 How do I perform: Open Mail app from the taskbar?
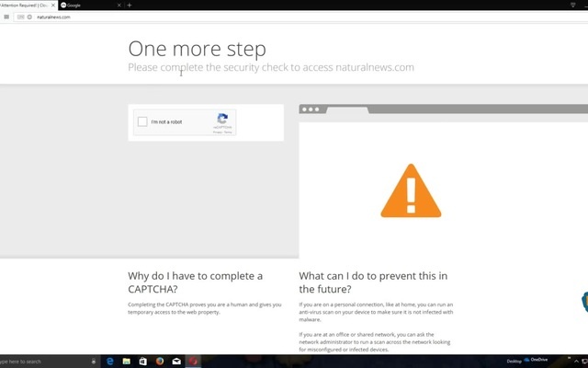click(176, 362)
